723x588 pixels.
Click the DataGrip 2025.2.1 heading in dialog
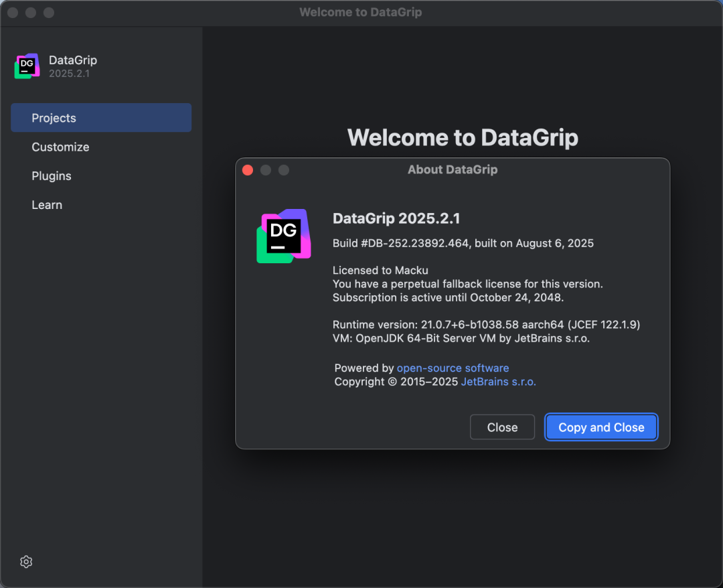click(x=396, y=218)
